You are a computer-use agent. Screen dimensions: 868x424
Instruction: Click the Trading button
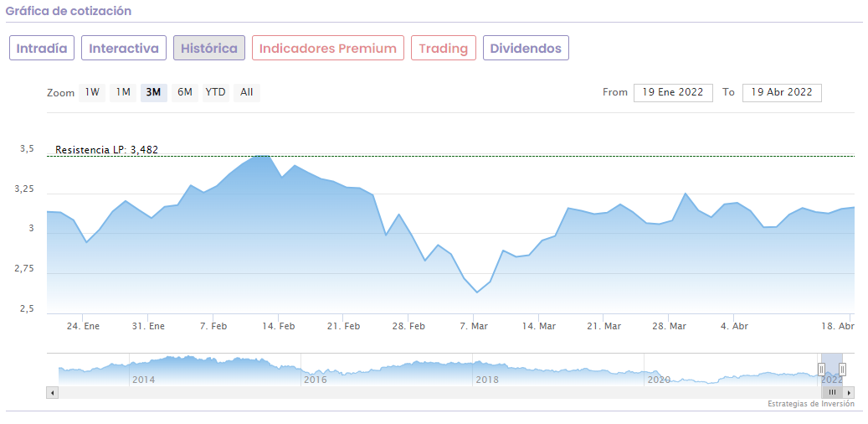[x=443, y=48]
